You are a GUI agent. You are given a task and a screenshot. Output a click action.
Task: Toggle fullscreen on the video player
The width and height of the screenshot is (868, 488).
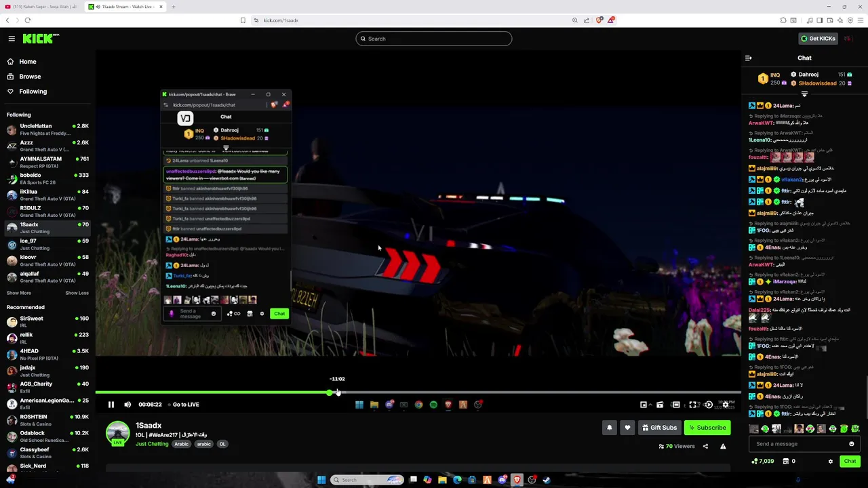pos(693,405)
